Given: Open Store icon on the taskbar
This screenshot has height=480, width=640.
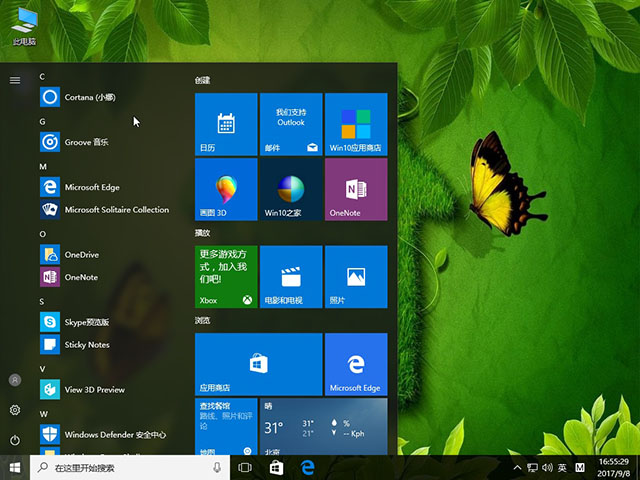Looking at the screenshot, I should point(276,467).
